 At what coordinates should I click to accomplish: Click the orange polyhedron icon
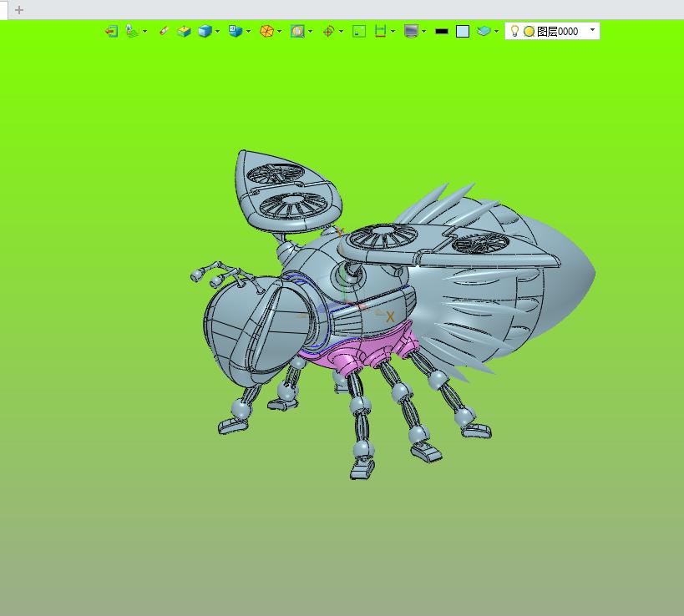click(x=266, y=32)
